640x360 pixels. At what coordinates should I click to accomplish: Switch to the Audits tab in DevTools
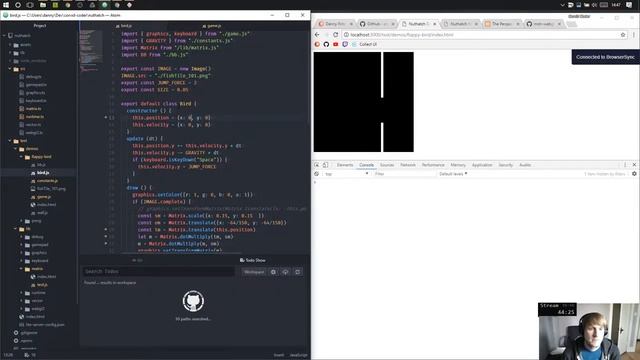click(x=525, y=165)
